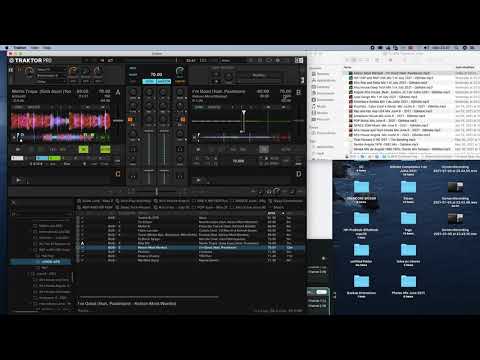480x360 pixels.
Task: Adjust the left FX unit dry/wet knob
Action: (x=30, y=70)
